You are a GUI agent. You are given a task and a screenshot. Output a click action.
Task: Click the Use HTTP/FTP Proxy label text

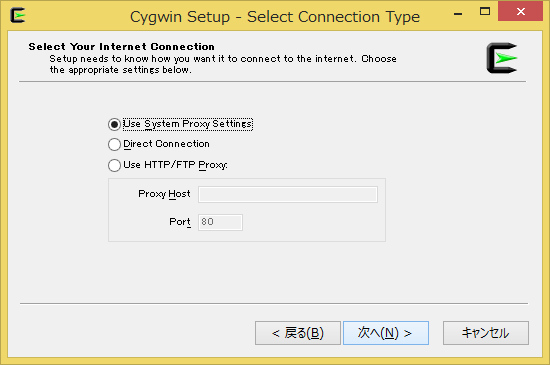pyautogui.click(x=175, y=165)
